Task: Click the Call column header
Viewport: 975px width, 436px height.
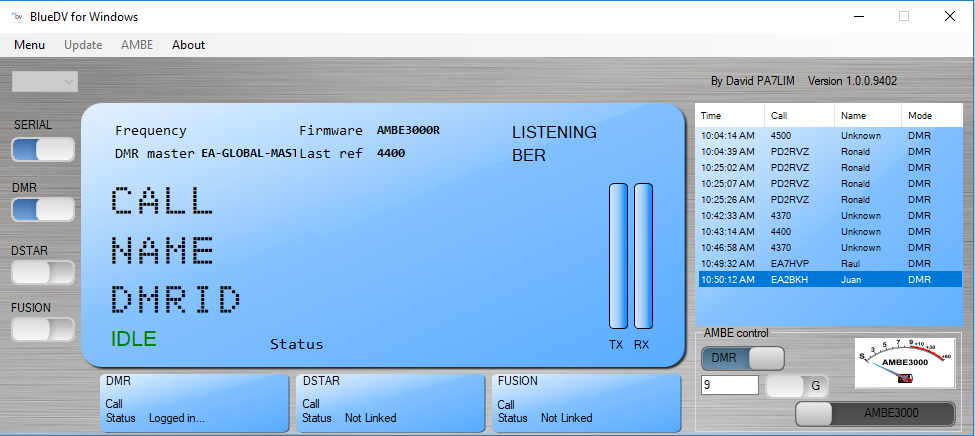Action: pos(800,115)
